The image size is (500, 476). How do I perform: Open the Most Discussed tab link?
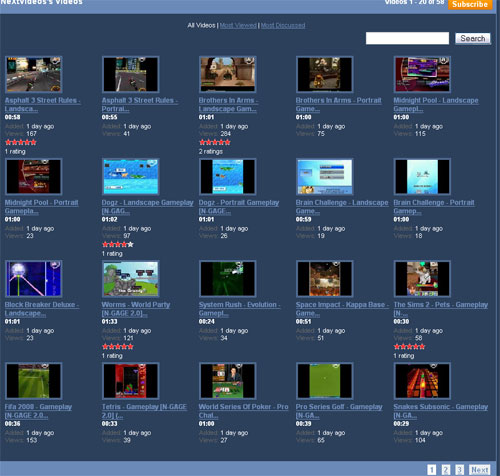coord(283,25)
